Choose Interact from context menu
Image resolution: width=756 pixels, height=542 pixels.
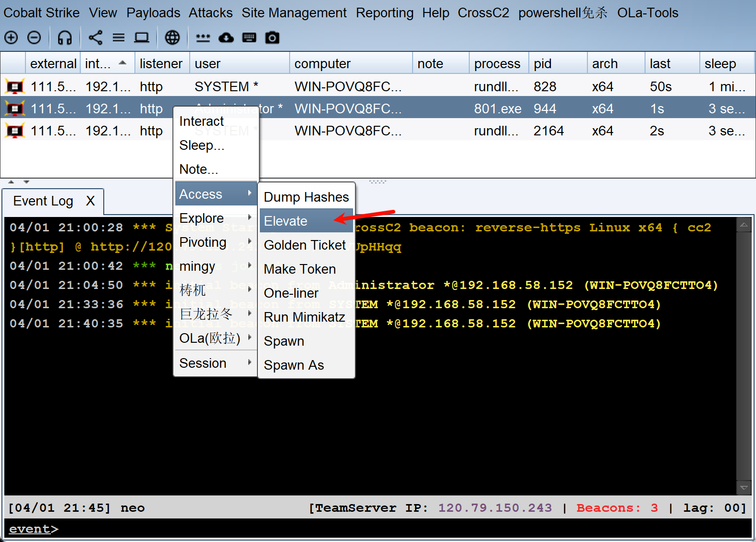[x=216, y=121]
